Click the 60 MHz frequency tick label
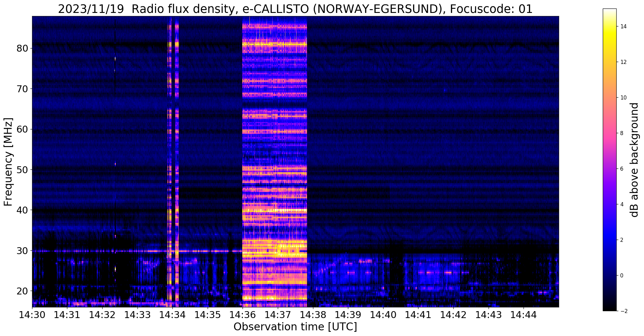The image size is (644, 336). pos(22,129)
